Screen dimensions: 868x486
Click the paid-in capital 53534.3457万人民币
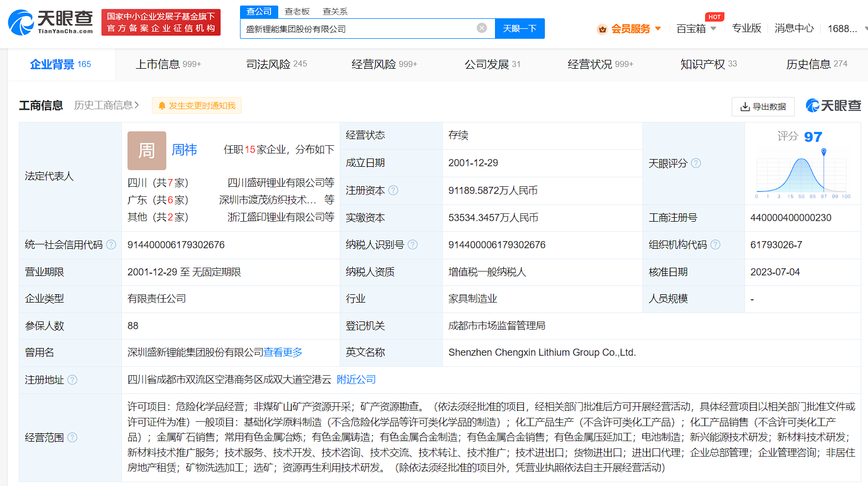click(x=493, y=218)
